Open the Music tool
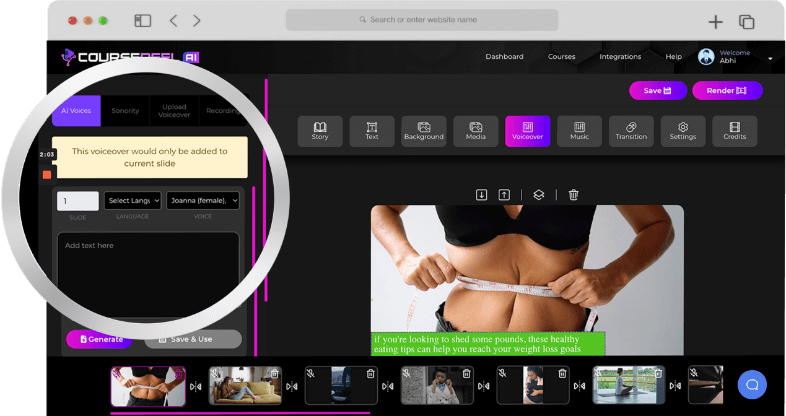The width and height of the screenshot is (786, 416). tap(579, 131)
